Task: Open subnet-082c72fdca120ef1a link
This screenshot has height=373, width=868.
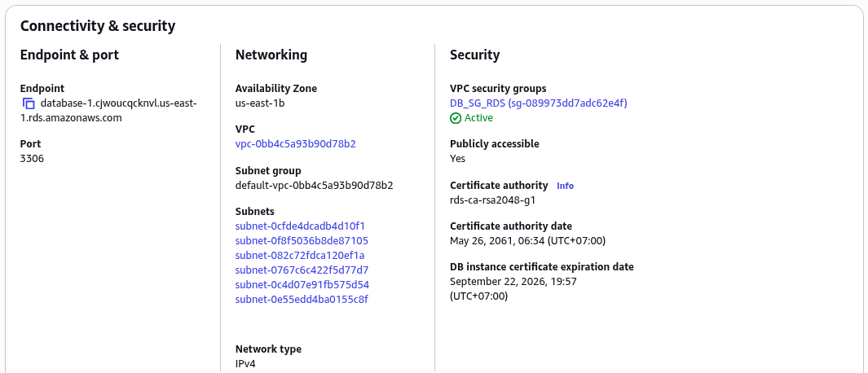Action: [x=300, y=255]
